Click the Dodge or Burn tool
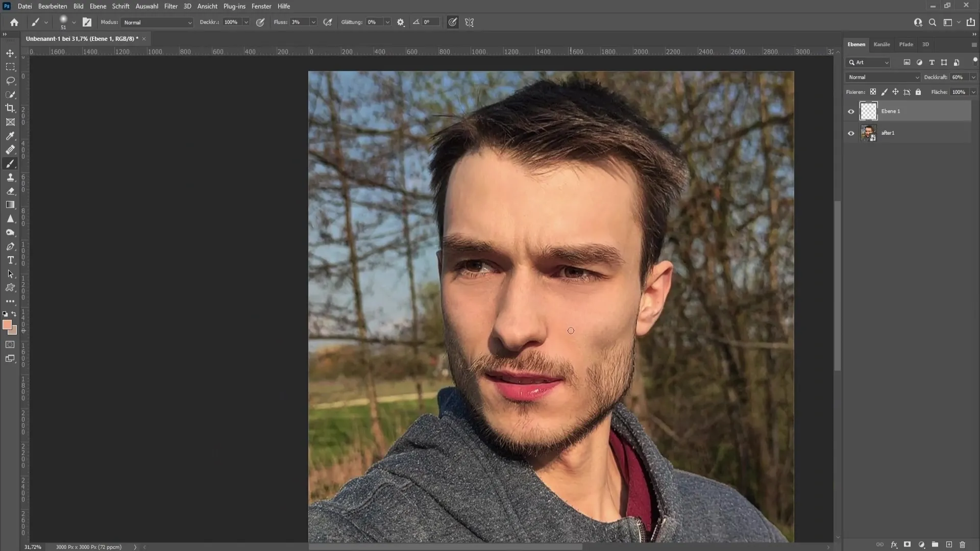This screenshot has width=980, height=551. click(10, 232)
